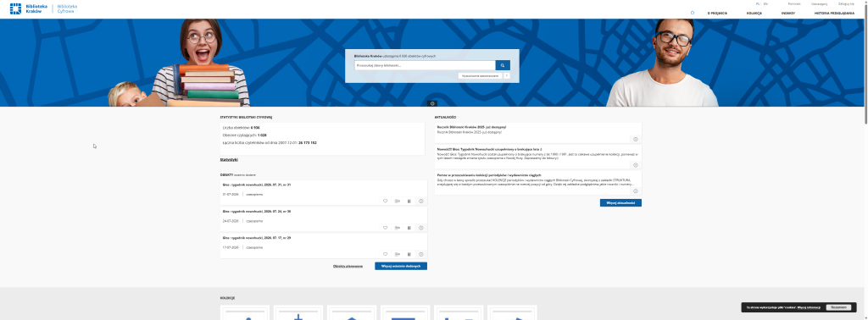Viewport: 868px width, 320px height.
Task: Click the magnifier search button
Action: coord(503,65)
